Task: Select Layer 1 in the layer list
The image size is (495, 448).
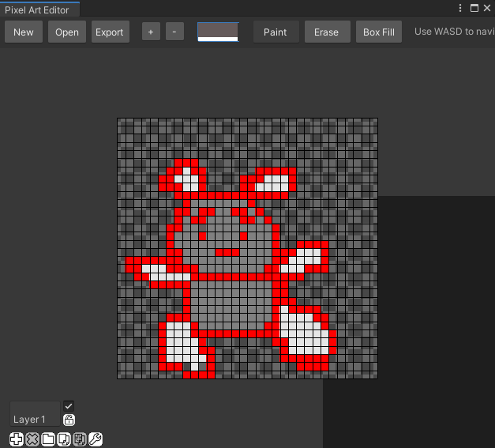Action: (x=35, y=413)
